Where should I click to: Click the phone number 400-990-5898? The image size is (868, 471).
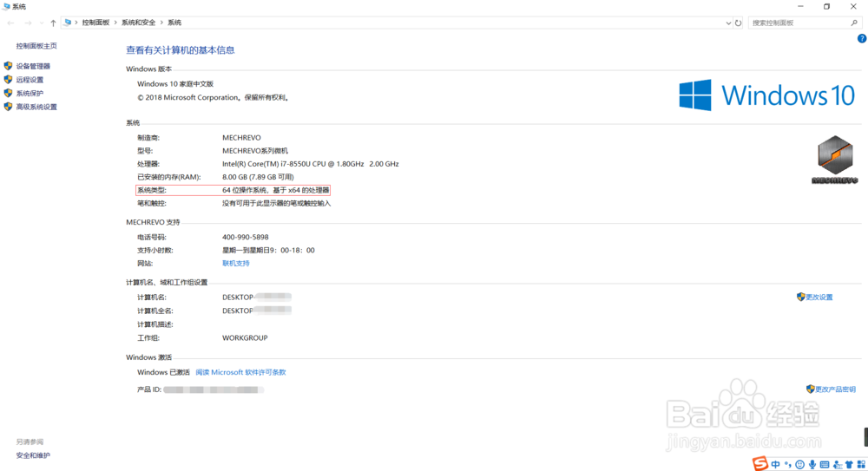pyautogui.click(x=246, y=237)
